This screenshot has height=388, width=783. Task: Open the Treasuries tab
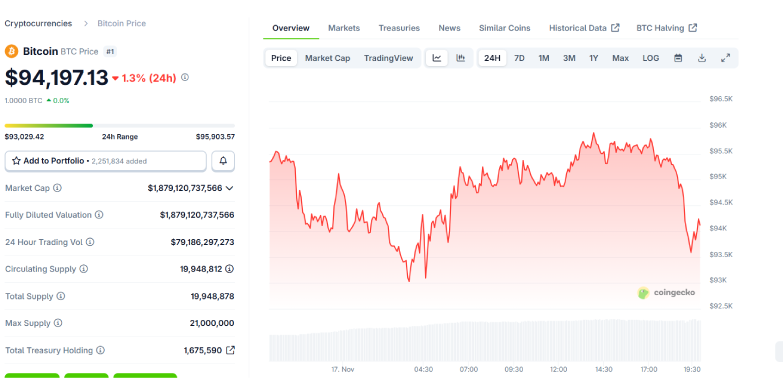click(399, 28)
